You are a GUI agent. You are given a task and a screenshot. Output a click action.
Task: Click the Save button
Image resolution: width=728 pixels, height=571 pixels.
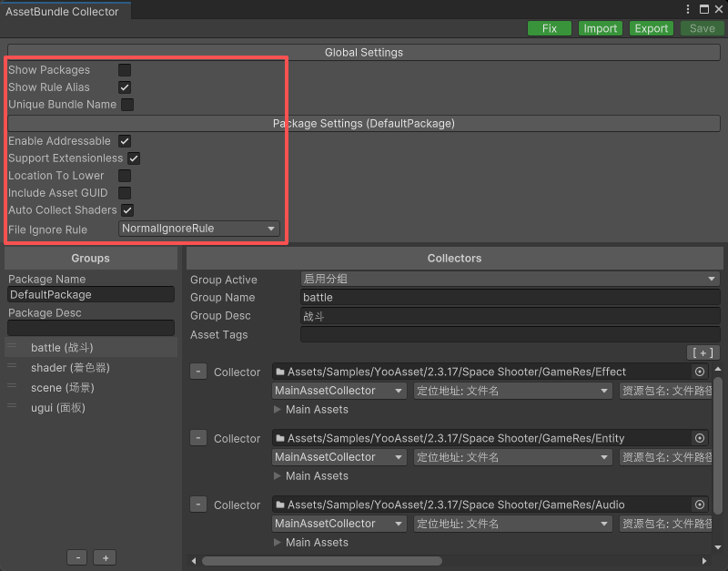point(702,28)
